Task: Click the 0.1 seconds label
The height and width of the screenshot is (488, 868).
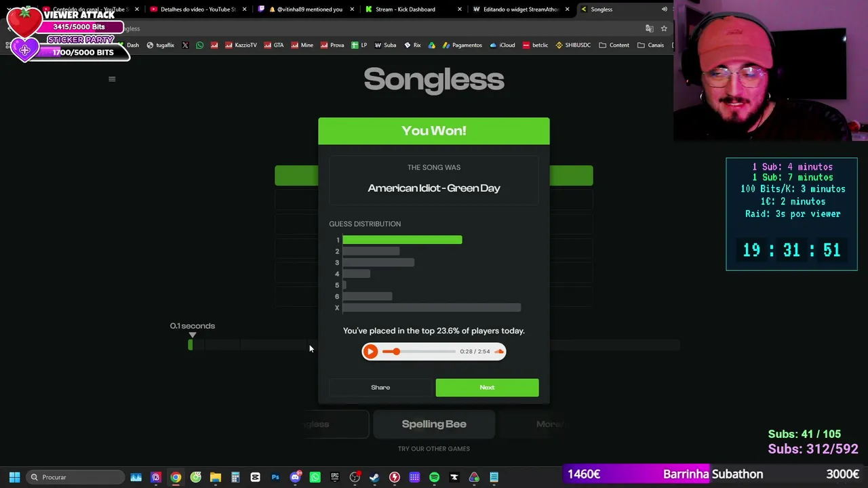Action: coord(193,326)
